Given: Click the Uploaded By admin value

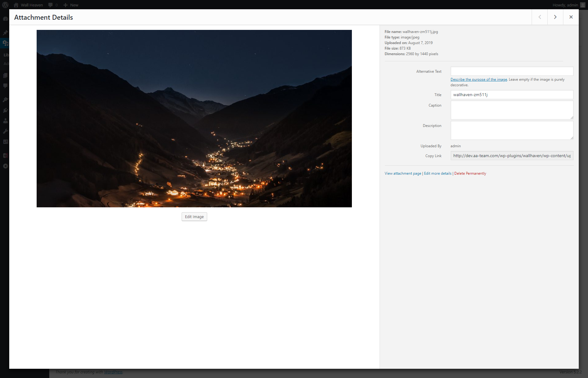Looking at the screenshot, I should point(456,146).
